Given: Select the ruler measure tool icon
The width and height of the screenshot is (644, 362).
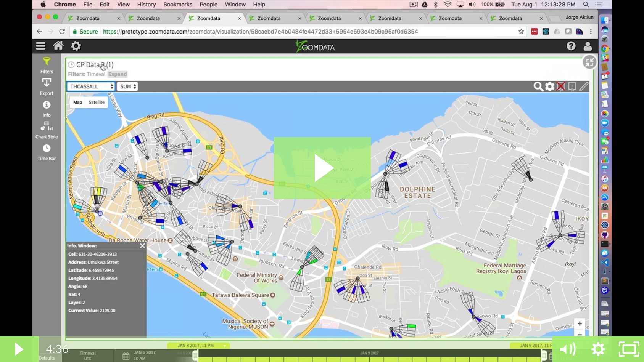Looking at the screenshot, I should pyautogui.click(x=583, y=86).
